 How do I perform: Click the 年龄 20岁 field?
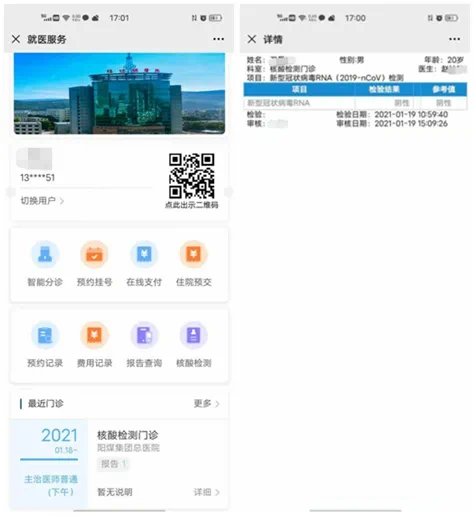(x=444, y=60)
